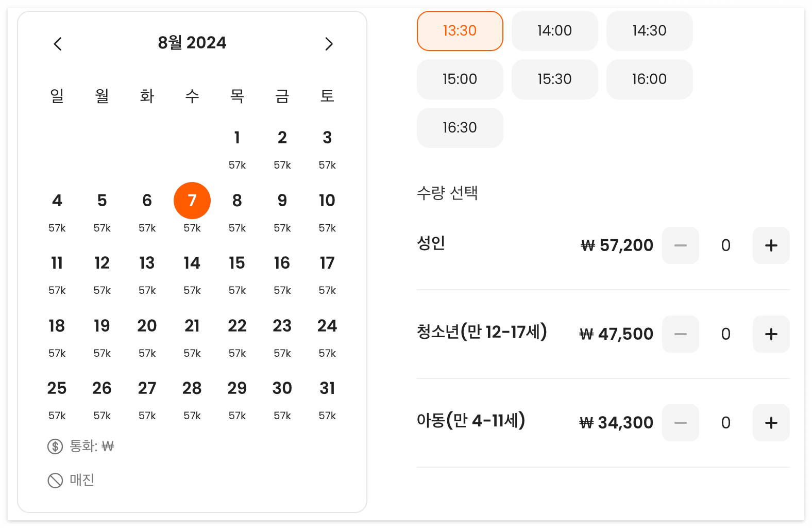Viewport: 812px width, 528px height.
Task: Click the plus icon next to 청소년 price
Action: [x=771, y=334]
